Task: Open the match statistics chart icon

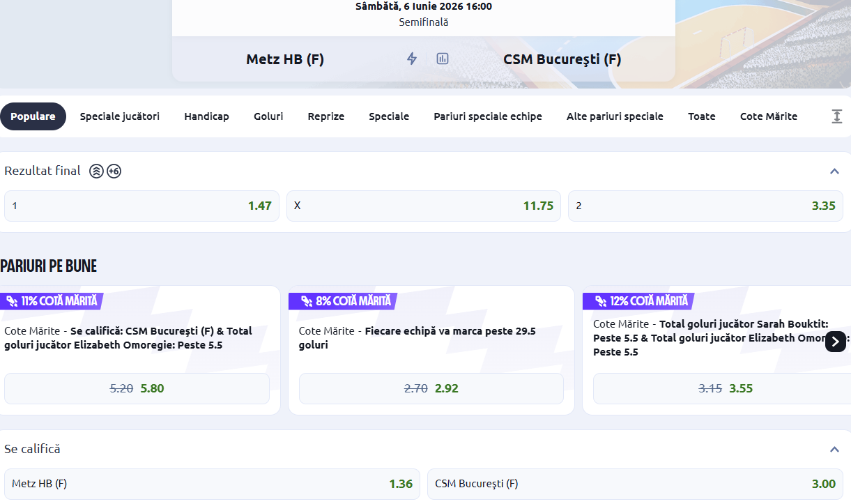Action: [443, 59]
